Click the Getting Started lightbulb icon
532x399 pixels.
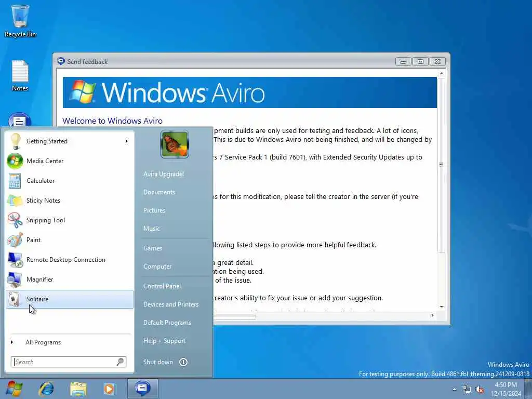point(15,141)
